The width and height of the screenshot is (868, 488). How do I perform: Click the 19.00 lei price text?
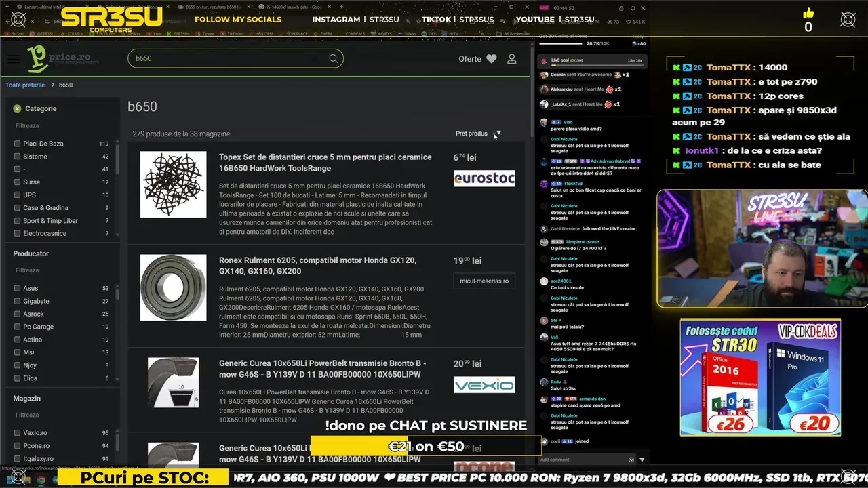(x=467, y=260)
